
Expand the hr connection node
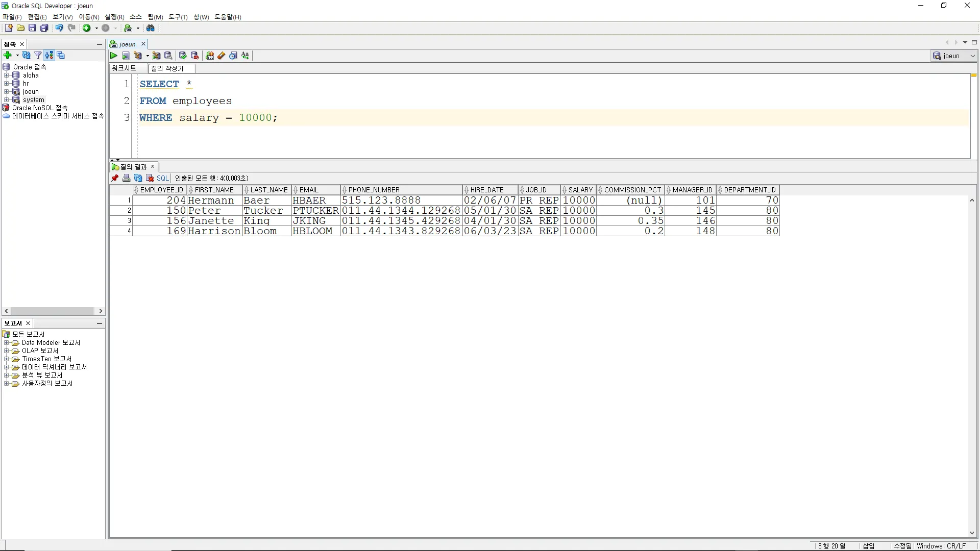tap(7, 83)
